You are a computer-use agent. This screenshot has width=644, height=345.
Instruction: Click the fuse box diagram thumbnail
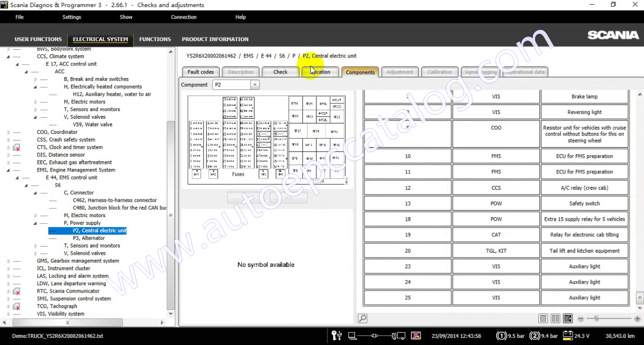[x=266, y=140]
